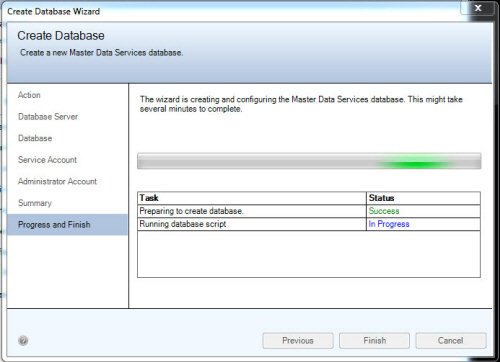
Task: Select the Action step in sidebar
Action: [29, 95]
